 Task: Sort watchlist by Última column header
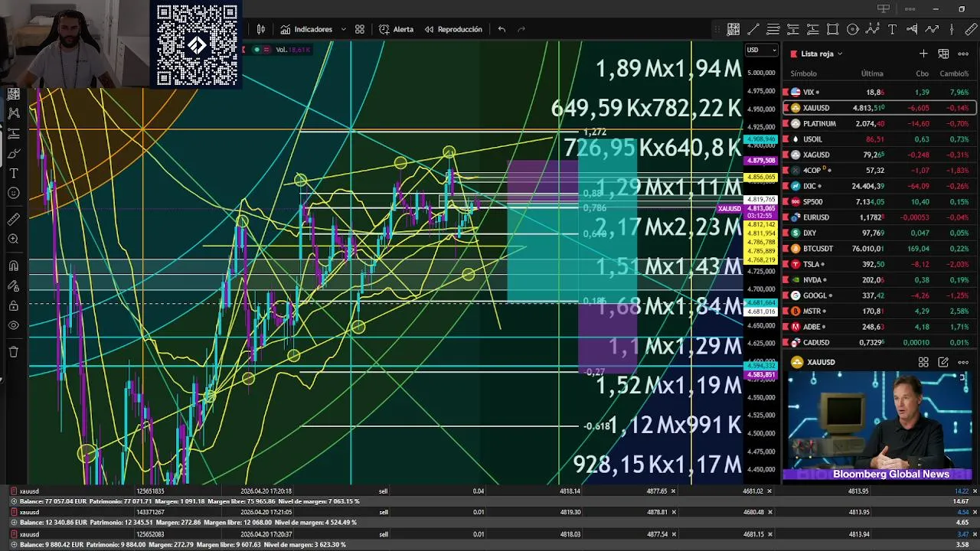(x=872, y=73)
